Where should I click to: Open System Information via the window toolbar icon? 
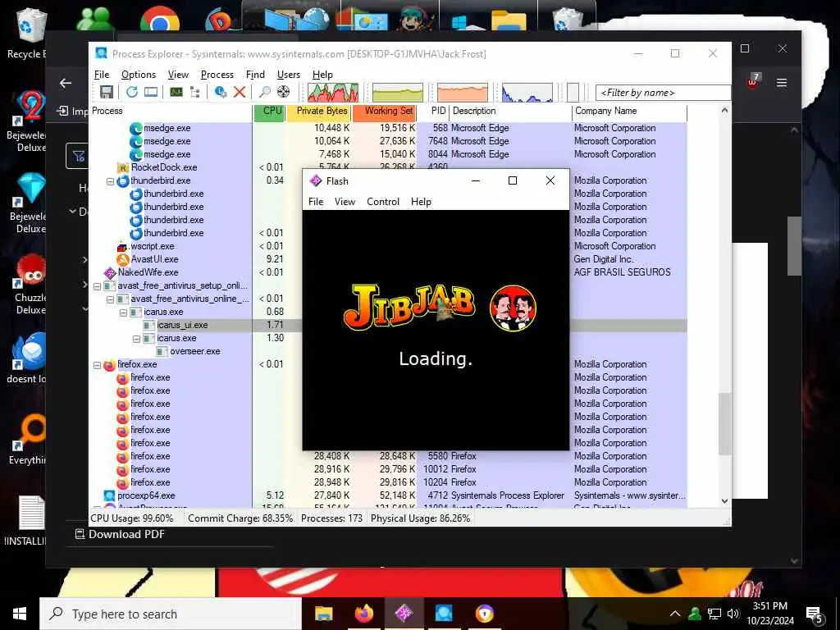pyautogui.click(x=151, y=92)
